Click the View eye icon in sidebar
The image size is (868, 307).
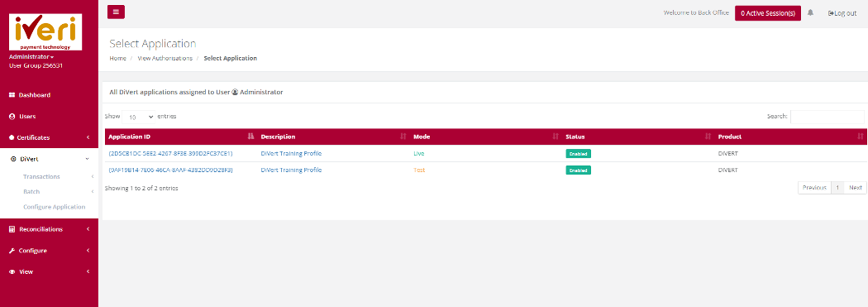12,272
